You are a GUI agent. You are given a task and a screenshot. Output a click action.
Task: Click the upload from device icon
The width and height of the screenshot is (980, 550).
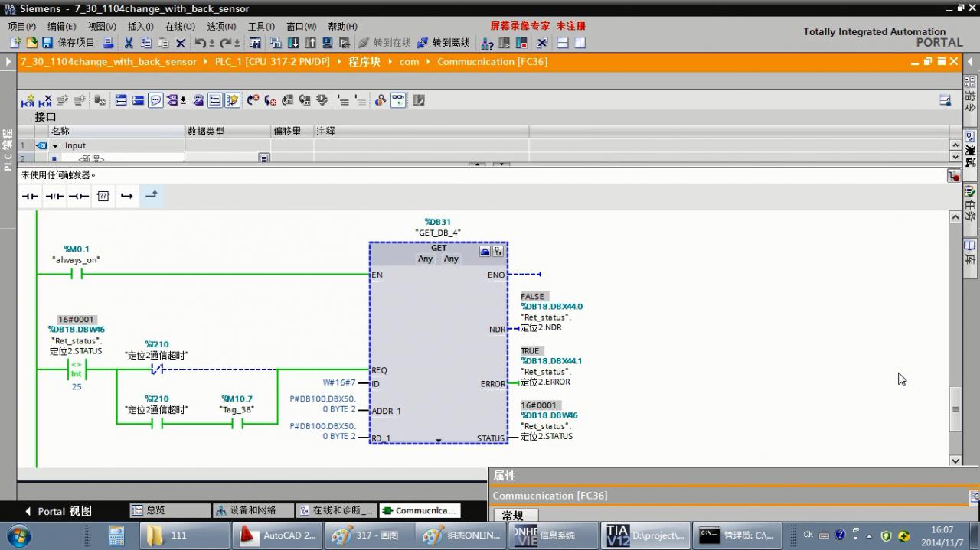pos(311,43)
